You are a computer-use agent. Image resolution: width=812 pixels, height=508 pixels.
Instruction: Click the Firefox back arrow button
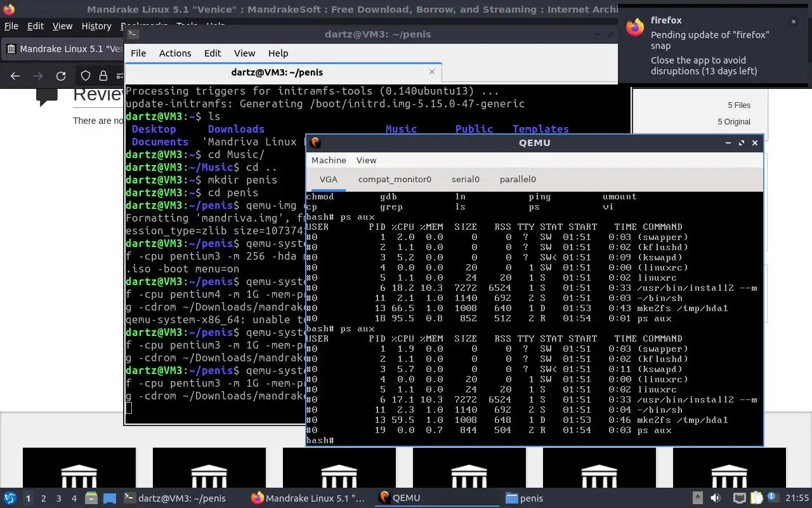tap(15, 76)
